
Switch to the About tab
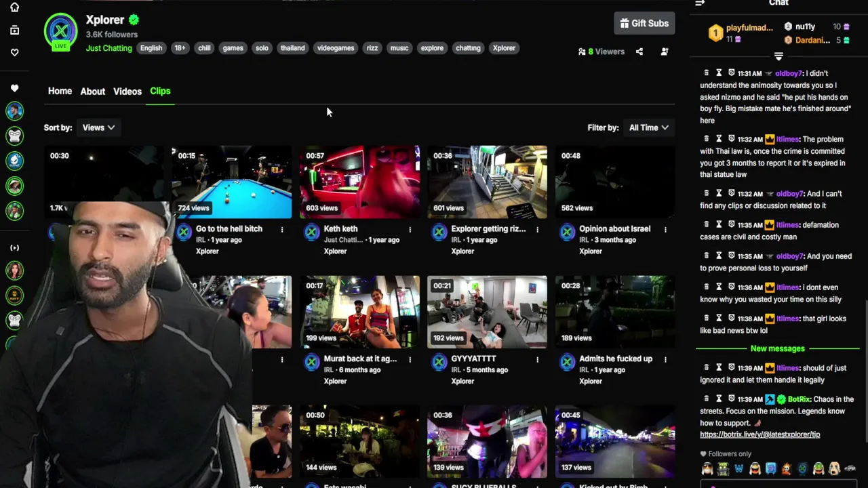tap(93, 91)
